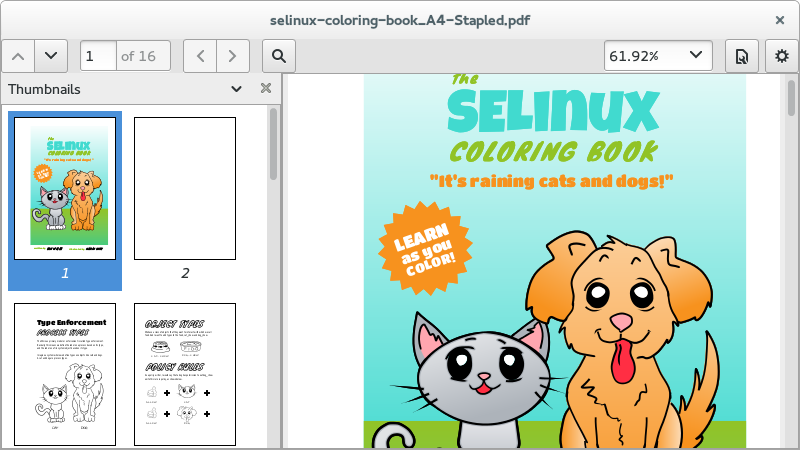Go to next page with down arrow
800x450 pixels.
pos(51,56)
